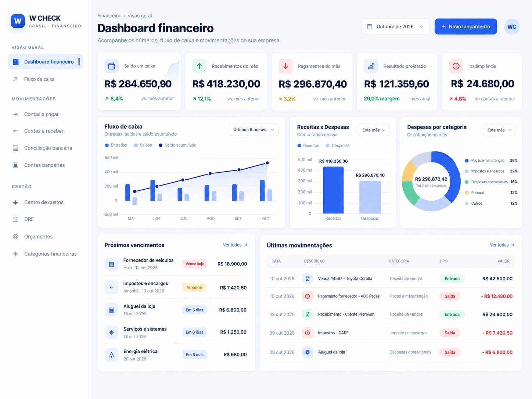Toggle the Entradas series in the legend
The image size is (532, 399).
coord(116,145)
